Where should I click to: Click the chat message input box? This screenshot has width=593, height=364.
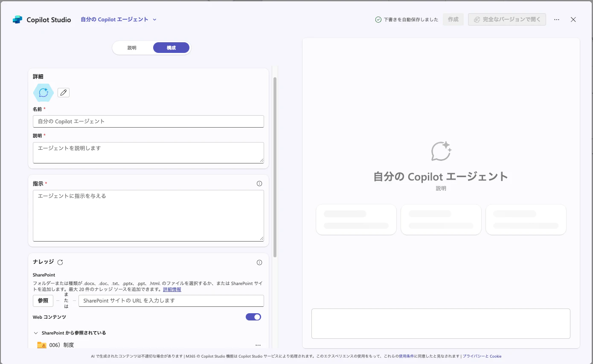(x=441, y=323)
